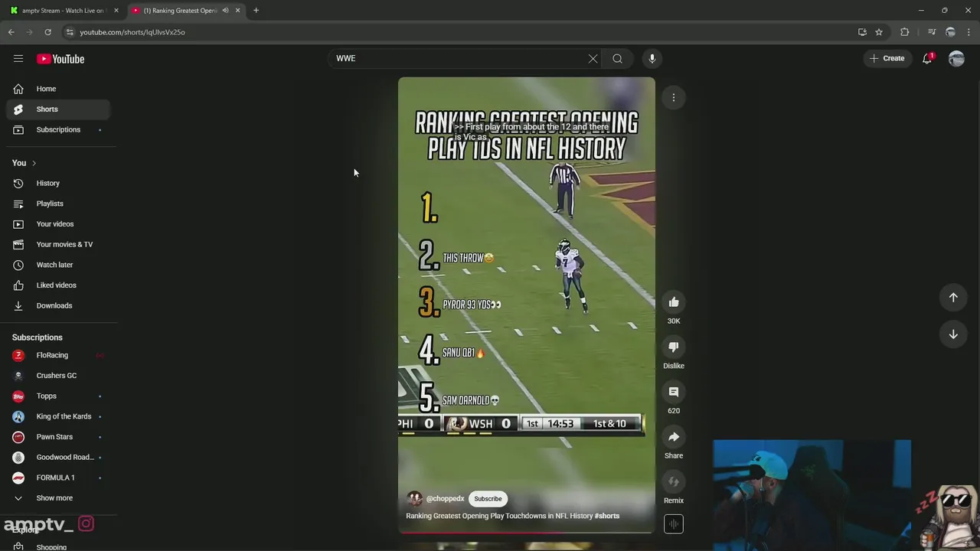Click the browser address bar
Viewport: 980px width, 551px height.
(459, 32)
